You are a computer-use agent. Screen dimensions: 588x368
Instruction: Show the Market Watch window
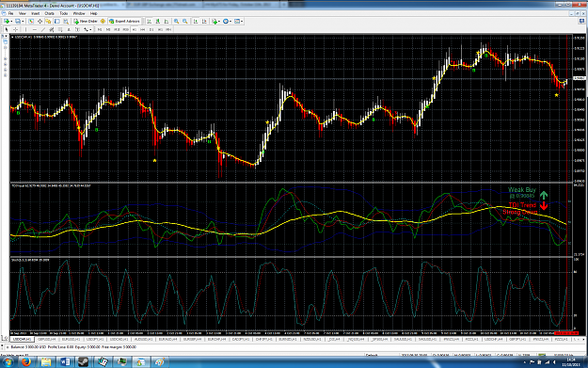31,22
